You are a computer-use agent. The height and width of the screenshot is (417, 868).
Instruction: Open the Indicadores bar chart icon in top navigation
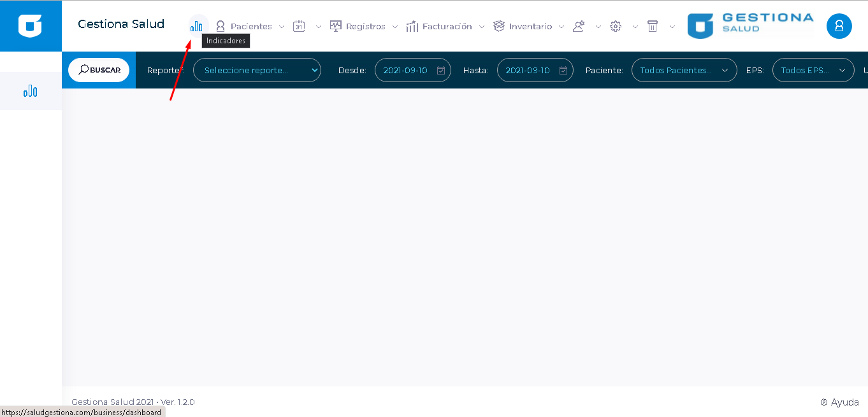click(x=197, y=26)
